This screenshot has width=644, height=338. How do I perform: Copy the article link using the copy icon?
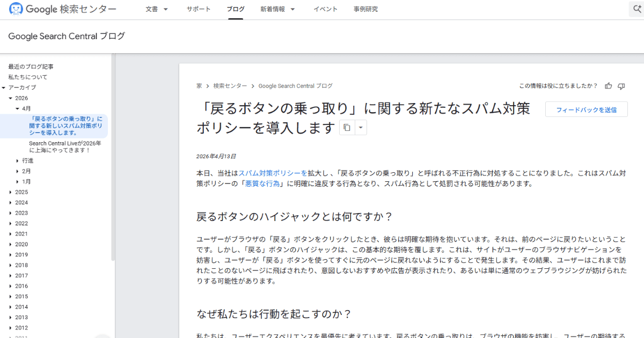347,127
